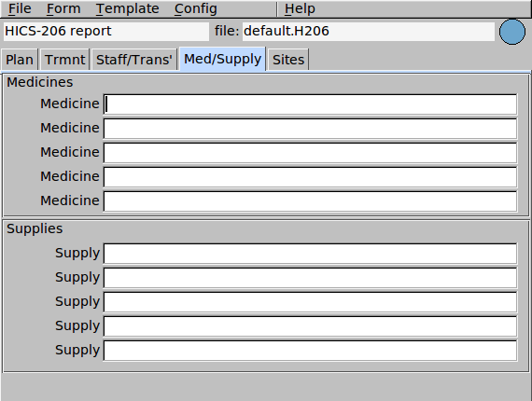Switch to the Plan tab

tap(20, 60)
